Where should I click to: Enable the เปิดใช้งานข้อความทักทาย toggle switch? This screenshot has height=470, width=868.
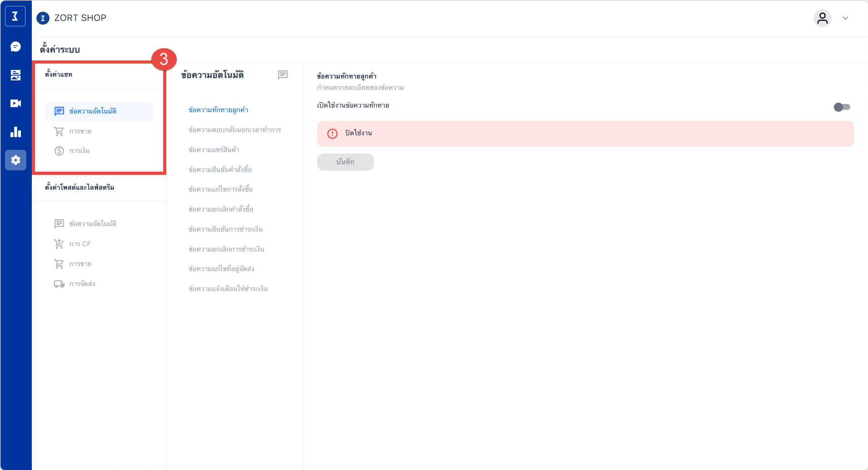click(x=842, y=107)
